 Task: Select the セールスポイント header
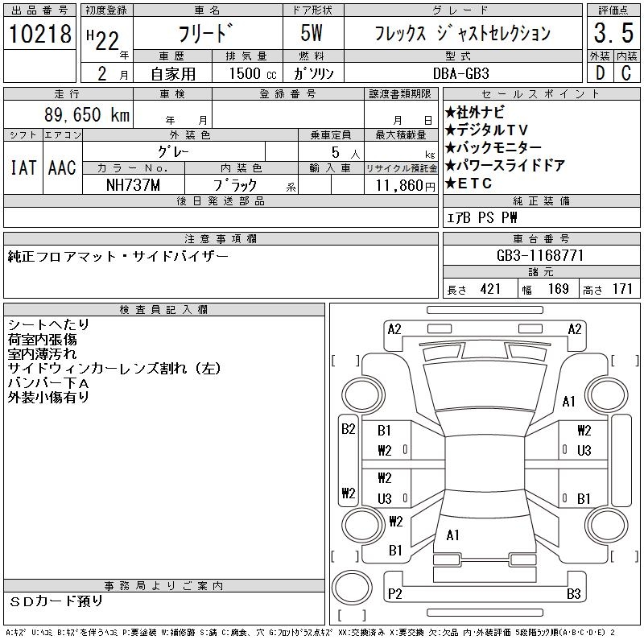click(x=541, y=94)
